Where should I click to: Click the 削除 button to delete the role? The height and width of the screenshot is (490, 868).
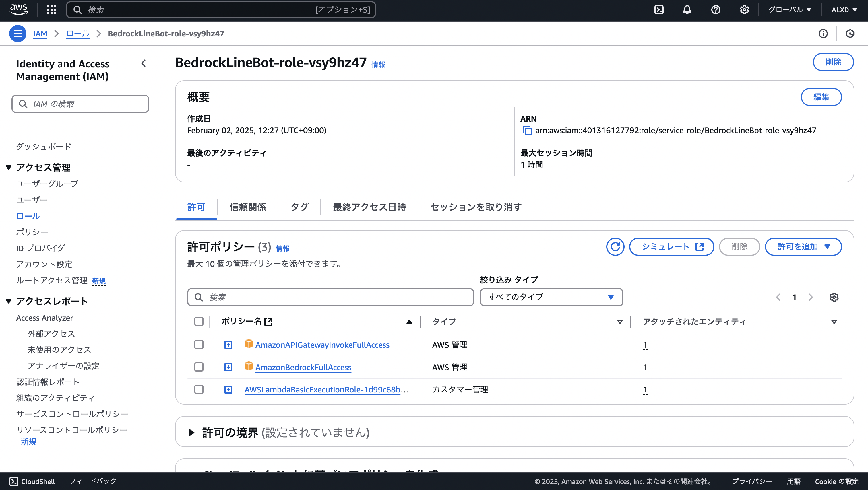tap(833, 62)
